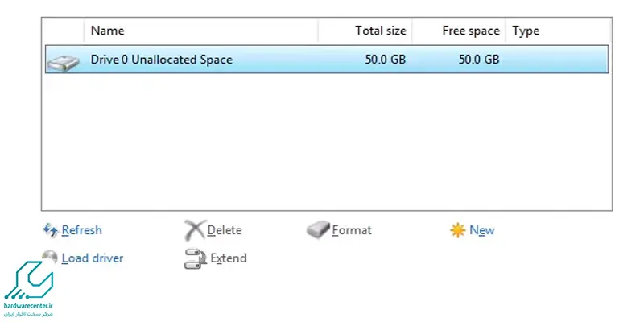Screen dimensions: 644x322
Task: Click the Format drive icon
Action: point(318,230)
